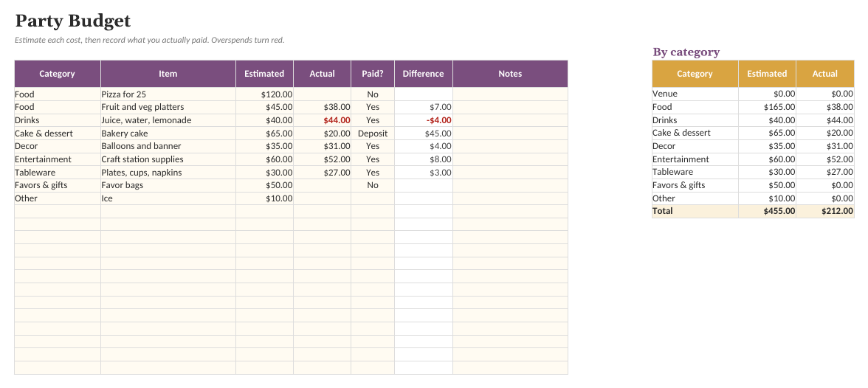
Task: Click "Favors & gifts" in the By category table
Action: pos(695,185)
